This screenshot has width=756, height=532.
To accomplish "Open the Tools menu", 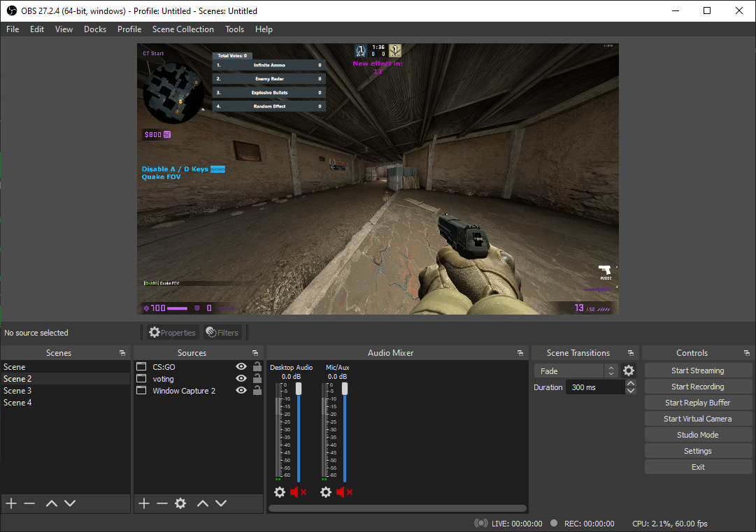I will (x=234, y=29).
